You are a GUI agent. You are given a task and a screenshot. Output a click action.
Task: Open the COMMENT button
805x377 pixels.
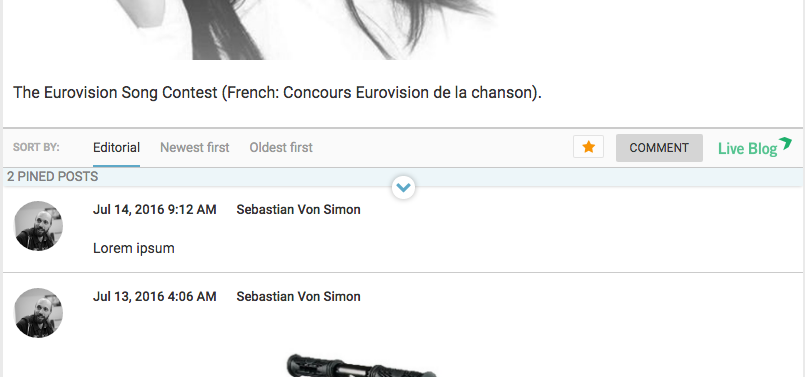659,148
